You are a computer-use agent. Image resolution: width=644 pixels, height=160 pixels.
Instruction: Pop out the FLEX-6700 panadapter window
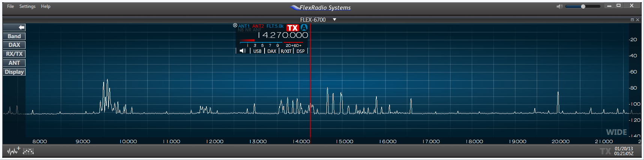[632, 19]
